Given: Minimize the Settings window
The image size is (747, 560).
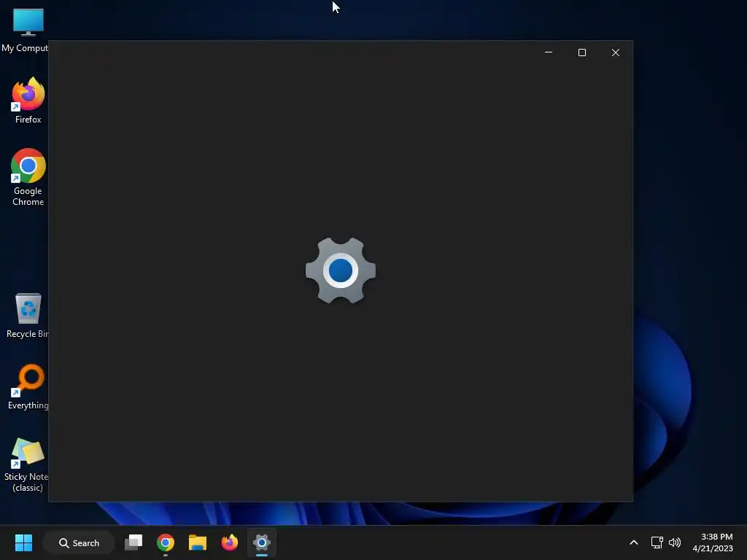Looking at the screenshot, I should (x=549, y=52).
